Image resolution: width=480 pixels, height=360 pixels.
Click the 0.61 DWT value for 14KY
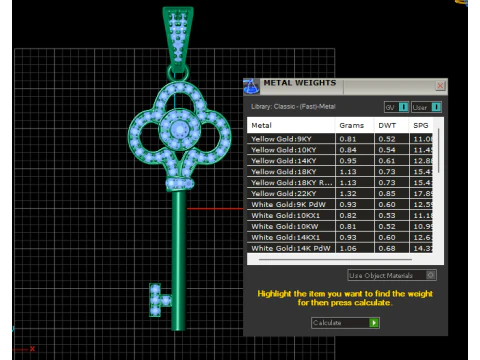(387, 161)
